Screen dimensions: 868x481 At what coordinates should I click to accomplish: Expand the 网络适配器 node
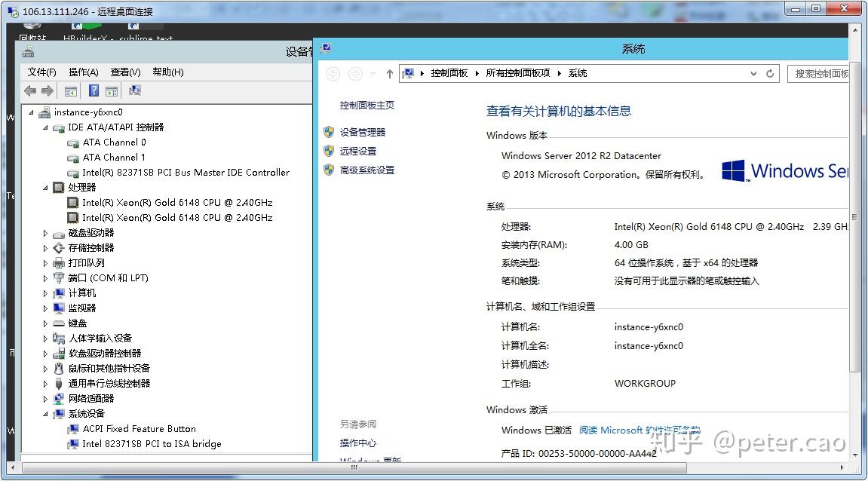pyautogui.click(x=45, y=399)
